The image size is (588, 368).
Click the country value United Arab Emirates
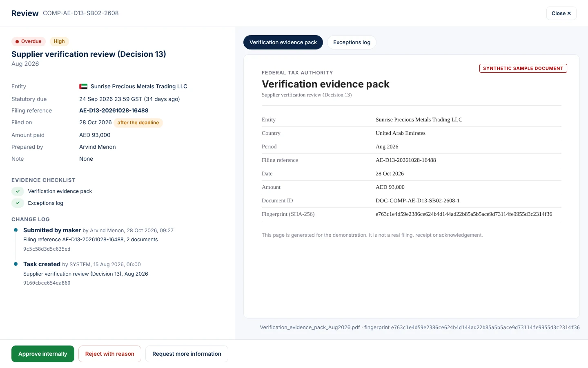[x=401, y=133]
